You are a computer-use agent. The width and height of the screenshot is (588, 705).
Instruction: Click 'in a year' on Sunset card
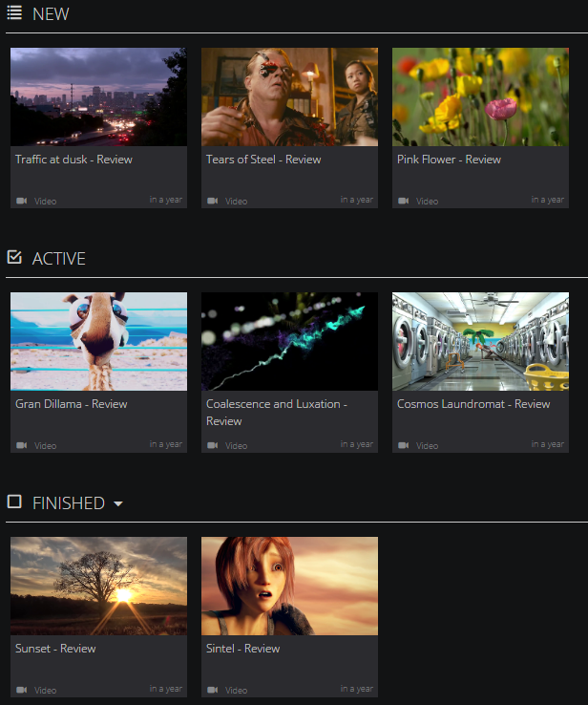tap(166, 689)
